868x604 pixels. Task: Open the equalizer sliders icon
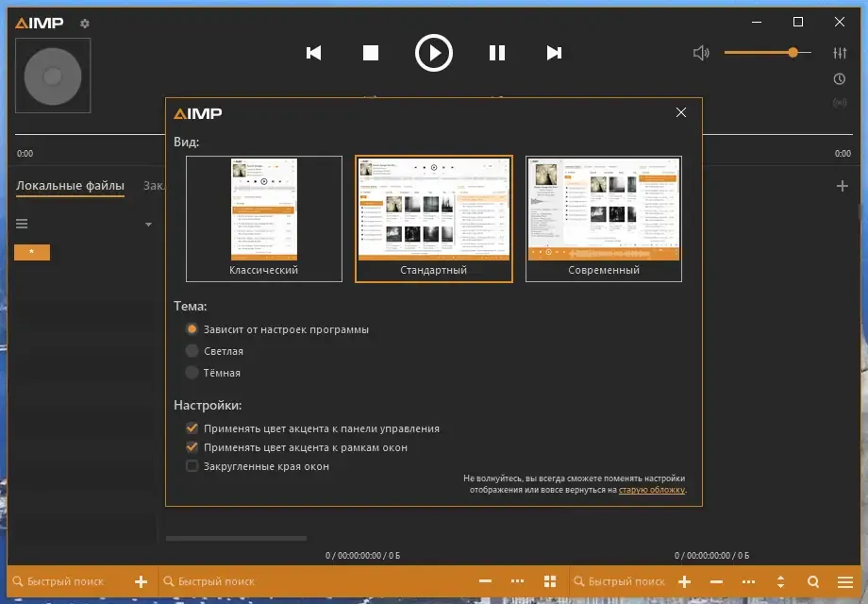click(840, 53)
